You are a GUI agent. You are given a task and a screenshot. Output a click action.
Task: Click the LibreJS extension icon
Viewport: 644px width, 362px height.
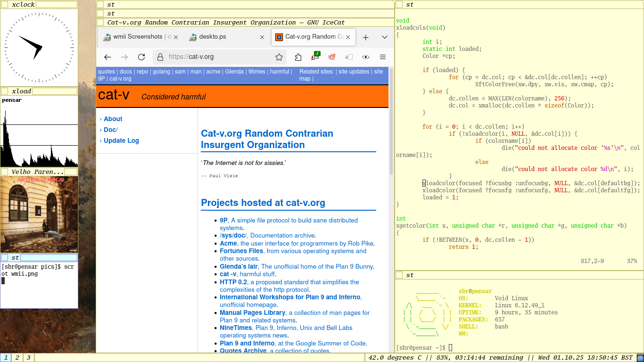point(315,57)
